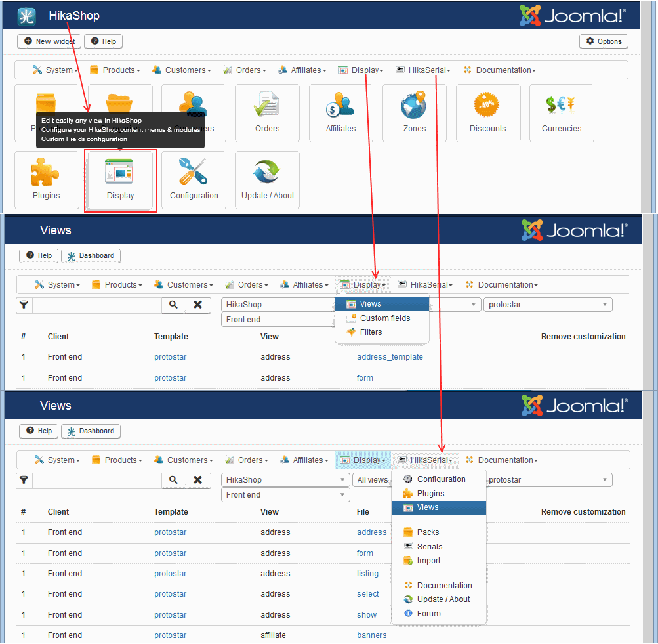
Task: Open the Zones globe tile
Action: pos(414,113)
